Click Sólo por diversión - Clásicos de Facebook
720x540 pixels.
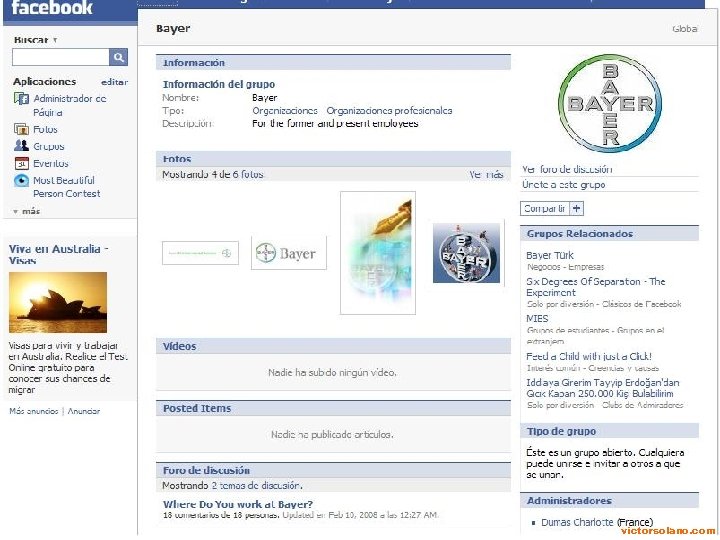tap(604, 304)
